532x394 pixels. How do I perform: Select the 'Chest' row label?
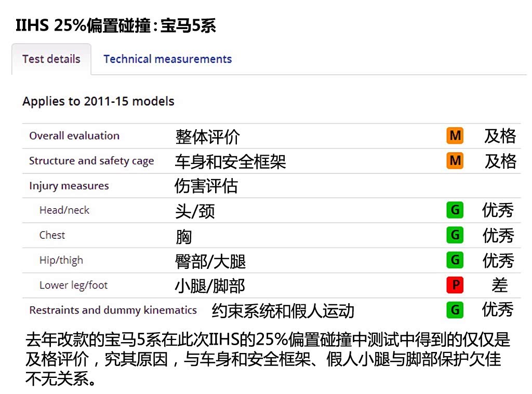tap(52, 235)
